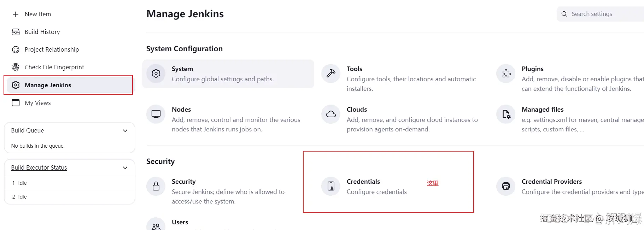Select the Nodes monitor icon

pos(156,114)
